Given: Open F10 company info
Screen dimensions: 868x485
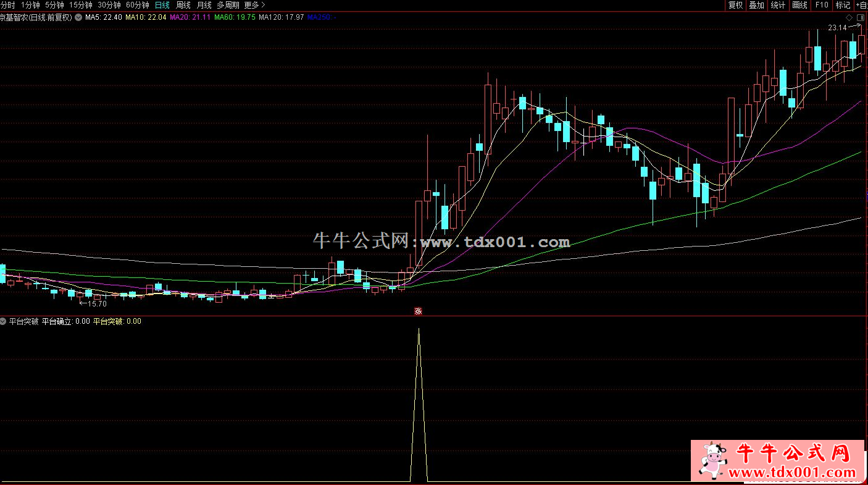Looking at the screenshot, I should (821, 5).
